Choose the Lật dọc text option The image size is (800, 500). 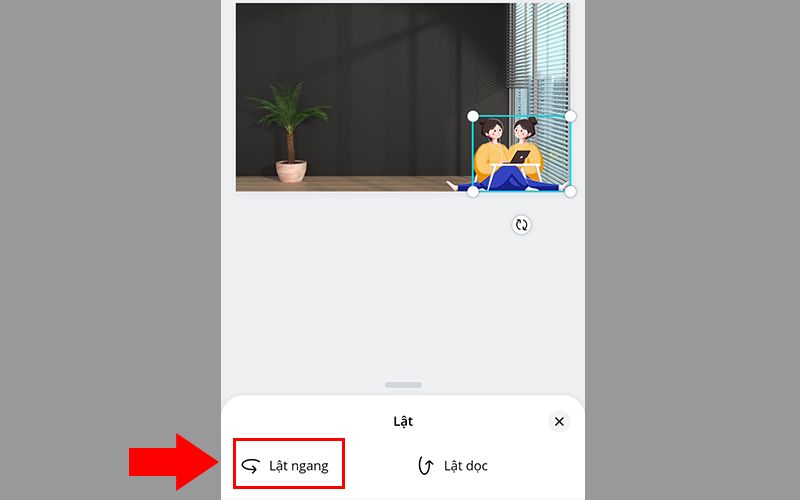click(x=466, y=466)
